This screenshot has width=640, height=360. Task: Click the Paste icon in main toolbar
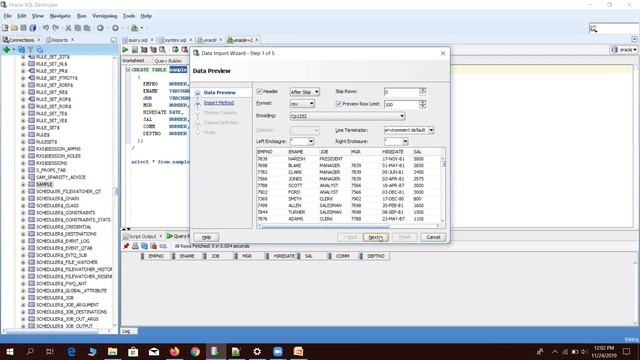[87, 28]
